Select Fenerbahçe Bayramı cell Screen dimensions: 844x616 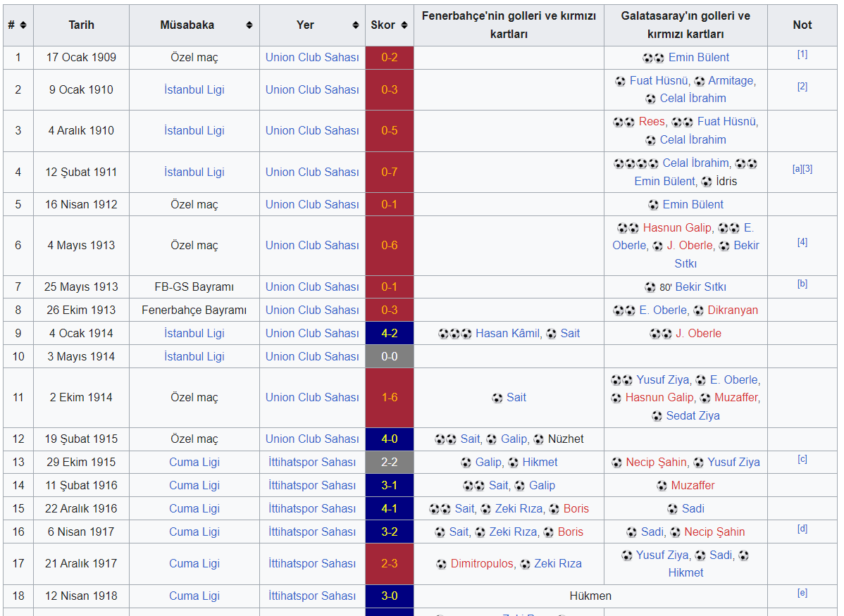(x=194, y=310)
